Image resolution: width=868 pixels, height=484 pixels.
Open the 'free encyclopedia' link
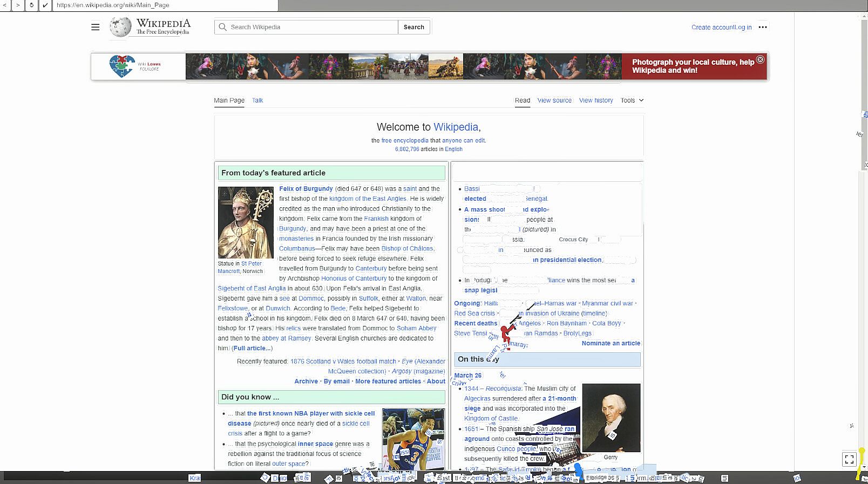tap(405, 141)
